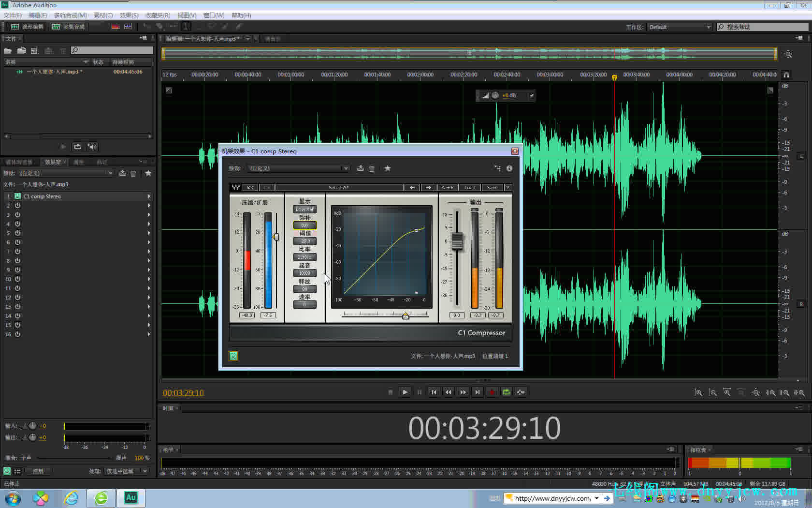
Task: Open the Multitrack menu
Action: point(71,15)
